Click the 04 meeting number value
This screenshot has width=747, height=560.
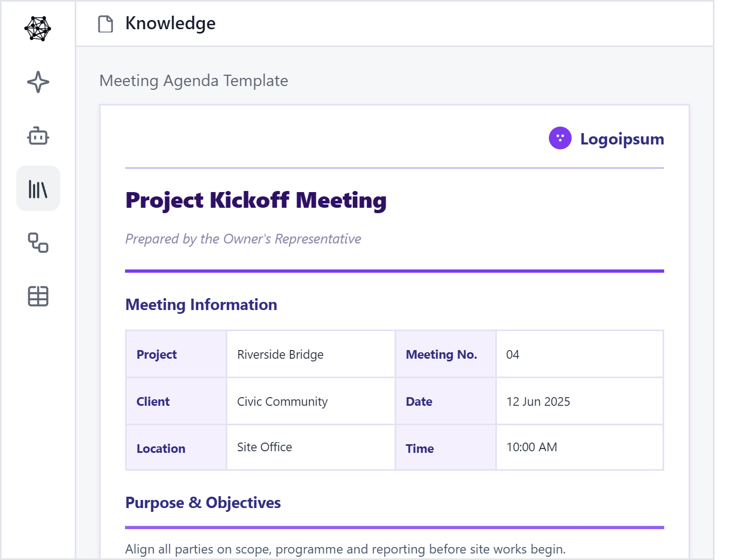[513, 354]
